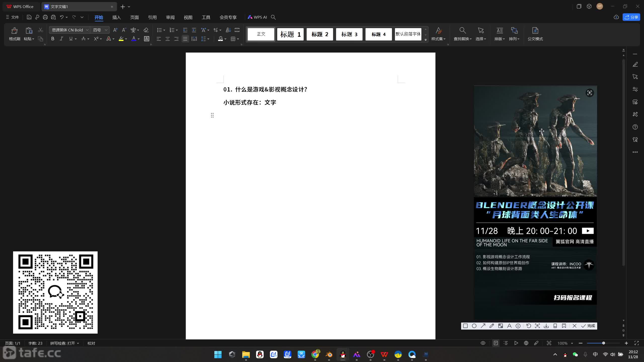
Task: Set center paragraph alignment
Action: coord(168,39)
